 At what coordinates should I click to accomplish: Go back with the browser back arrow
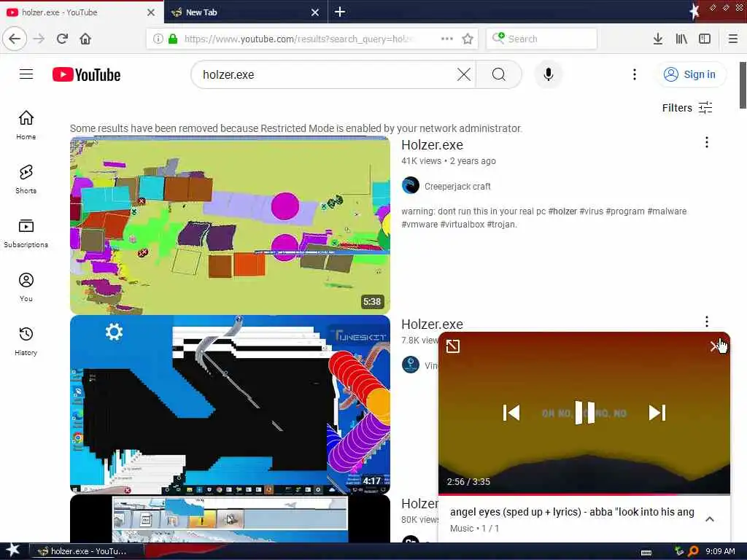tap(15, 39)
